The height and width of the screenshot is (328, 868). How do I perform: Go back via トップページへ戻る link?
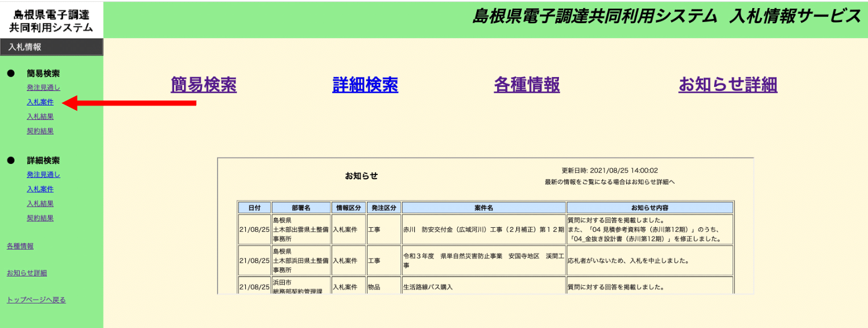[36, 300]
